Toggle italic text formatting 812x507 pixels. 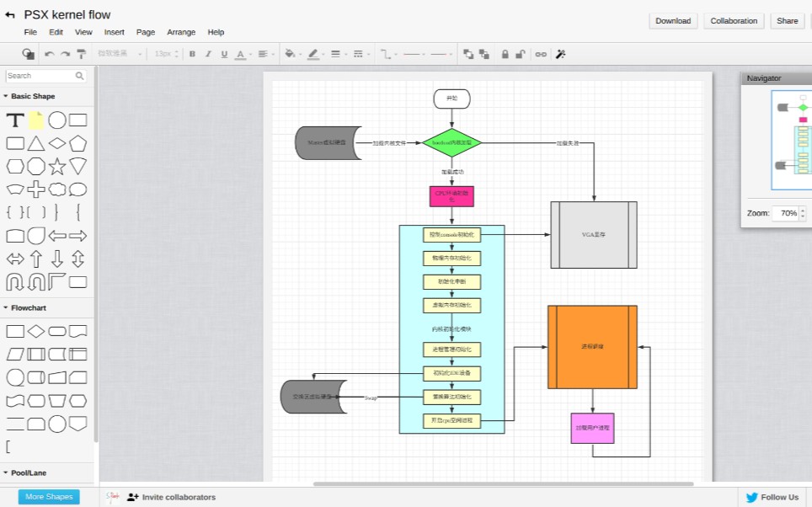[208, 54]
